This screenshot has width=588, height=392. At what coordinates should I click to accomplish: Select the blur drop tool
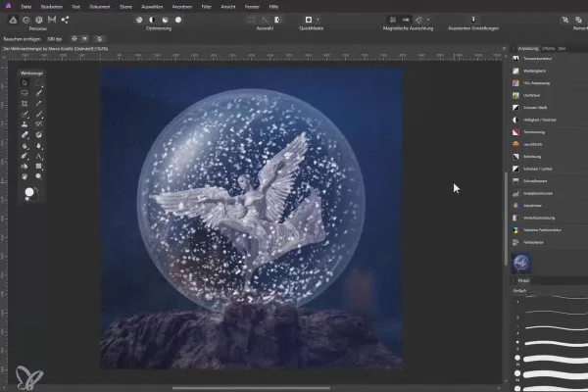coord(38,146)
